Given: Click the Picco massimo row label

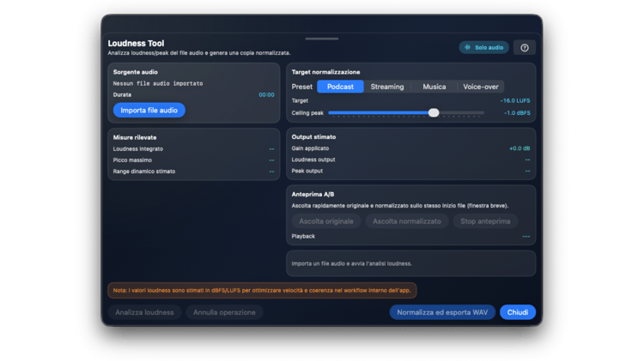Looking at the screenshot, I should point(132,160).
